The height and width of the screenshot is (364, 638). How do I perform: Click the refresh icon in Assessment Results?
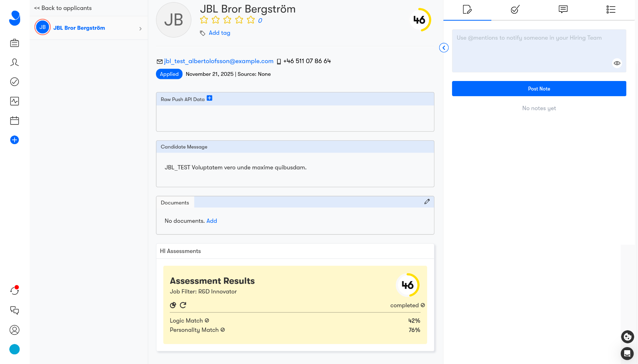coord(183,305)
